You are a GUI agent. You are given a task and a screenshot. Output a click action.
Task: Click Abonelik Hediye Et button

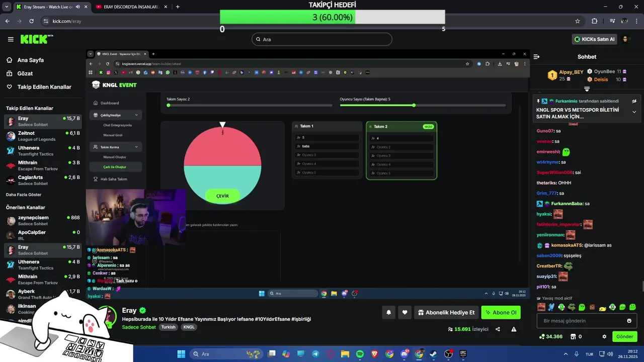pos(446,312)
